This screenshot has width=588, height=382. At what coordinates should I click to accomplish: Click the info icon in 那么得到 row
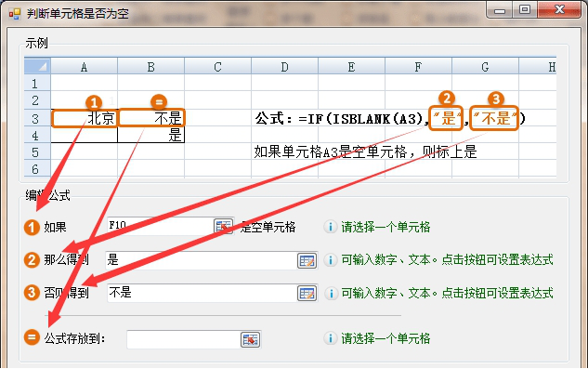[x=331, y=259]
